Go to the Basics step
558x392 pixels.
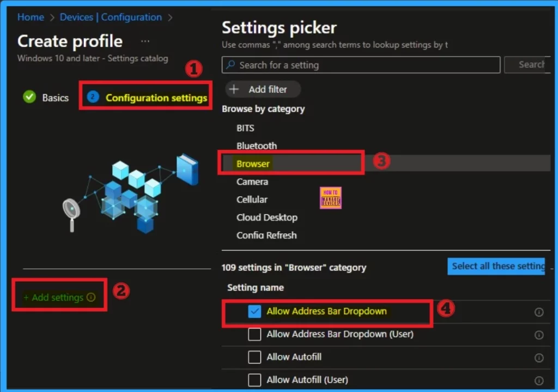point(55,98)
